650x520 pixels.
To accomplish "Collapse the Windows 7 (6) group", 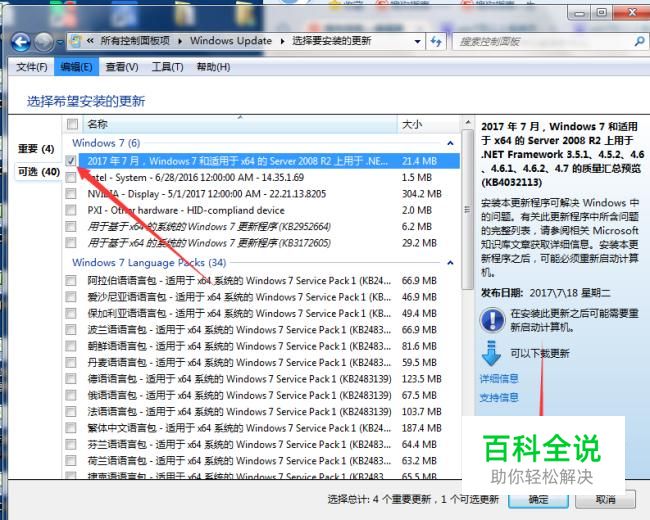I will tap(450, 143).
